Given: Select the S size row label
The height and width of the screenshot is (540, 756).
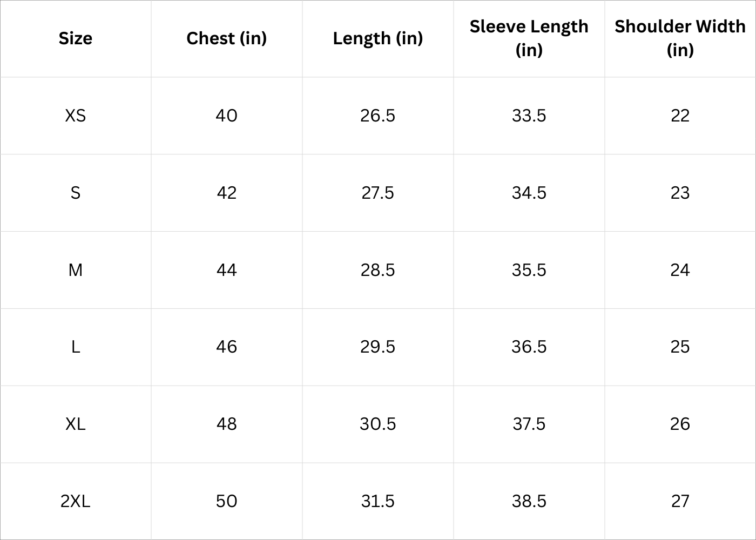Looking at the screenshot, I should (x=76, y=193).
